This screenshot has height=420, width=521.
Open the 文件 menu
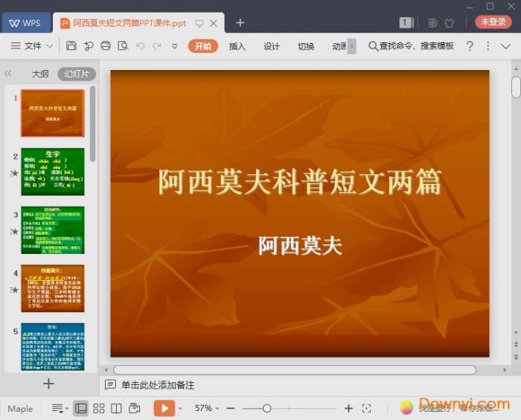point(26,45)
